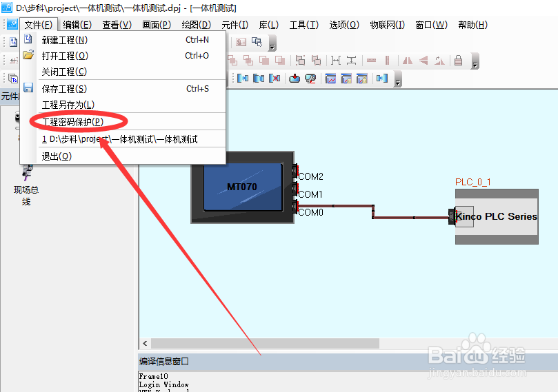The width and height of the screenshot is (558, 392).
Task: Click the COM0 port label
Action: coord(310,212)
